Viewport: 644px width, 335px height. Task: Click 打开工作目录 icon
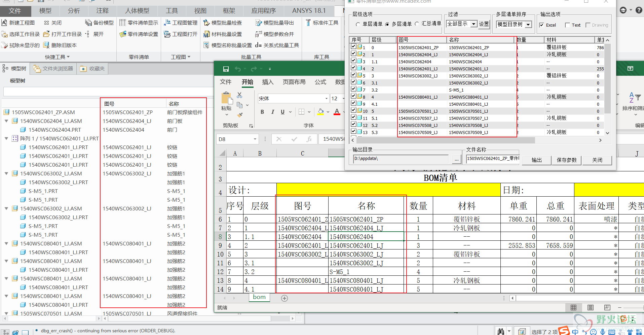click(x=46, y=34)
